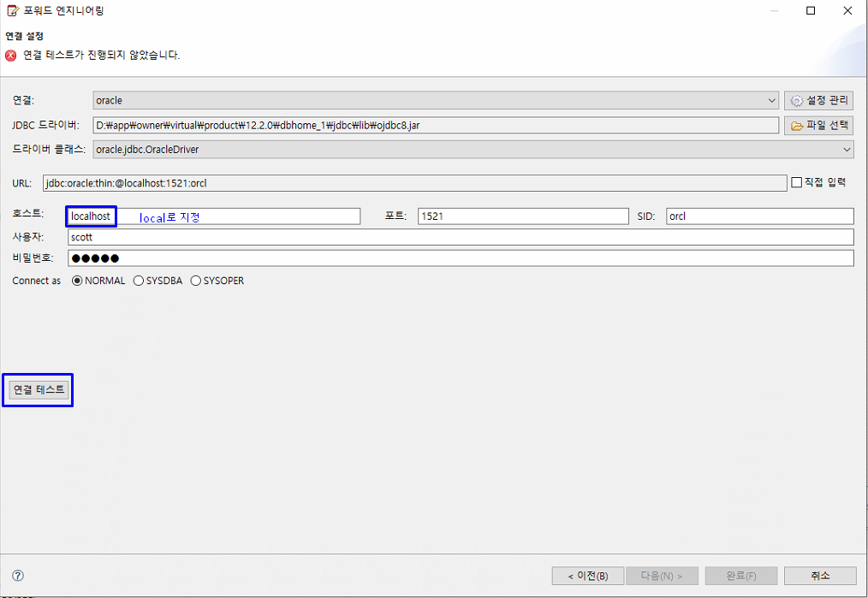Click the JDBC 드라이버 path field
This screenshot has width=868, height=598.
436,126
